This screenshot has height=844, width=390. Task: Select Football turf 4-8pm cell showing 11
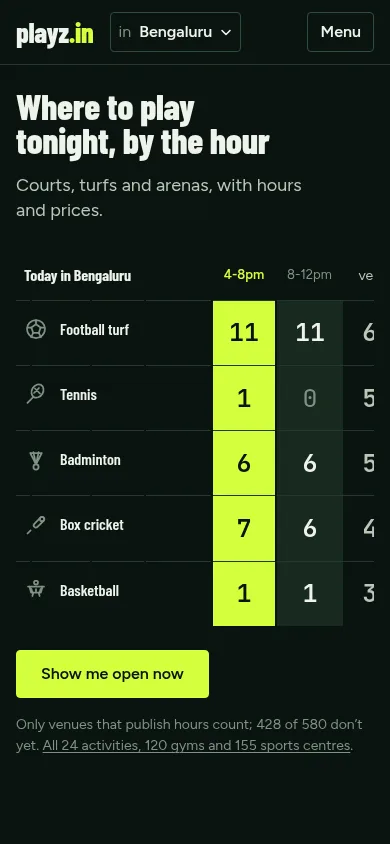tap(244, 333)
